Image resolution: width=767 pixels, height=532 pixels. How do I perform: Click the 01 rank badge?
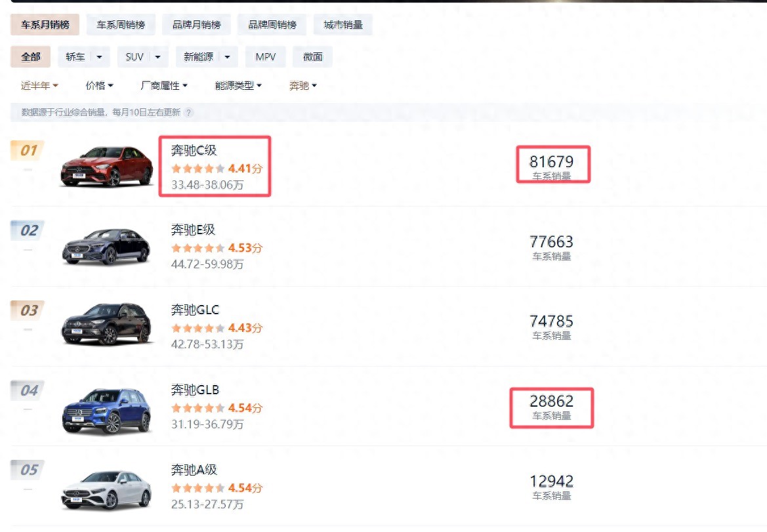click(28, 151)
